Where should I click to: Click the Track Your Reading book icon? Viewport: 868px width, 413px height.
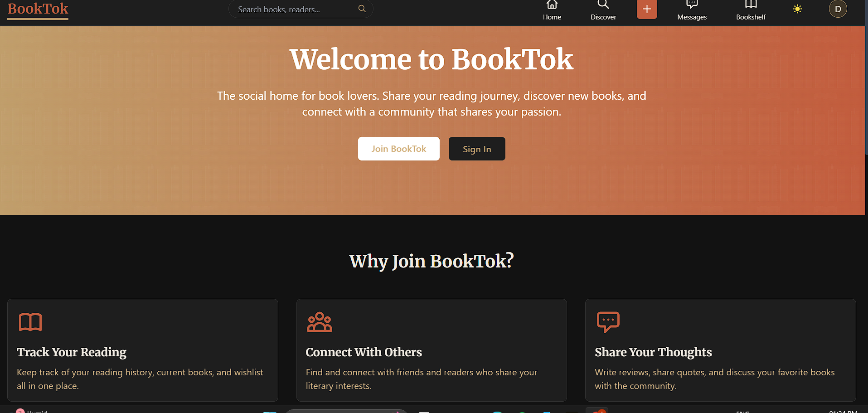click(30, 322)
